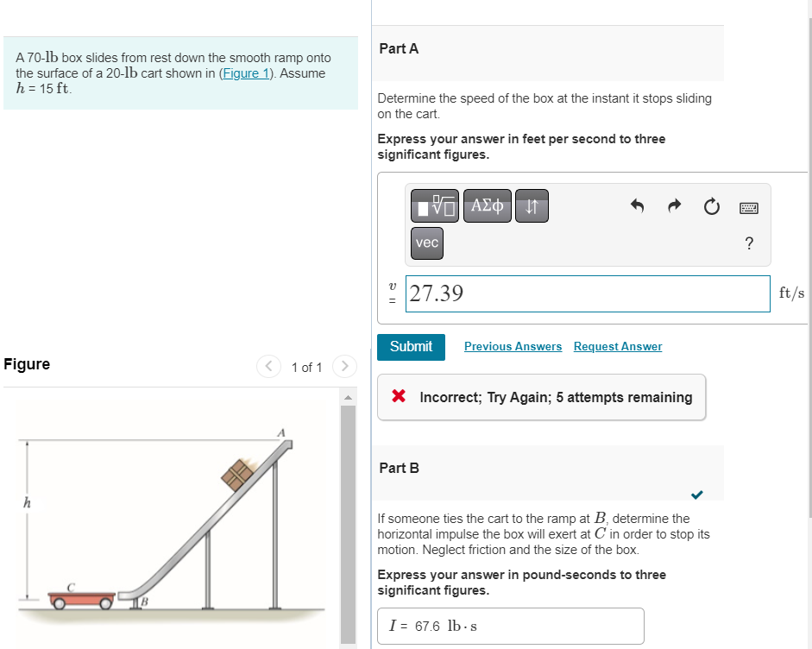Undo the last edit in the answer box
Viewport: 812px width, 649px height.
coord(637,206)
